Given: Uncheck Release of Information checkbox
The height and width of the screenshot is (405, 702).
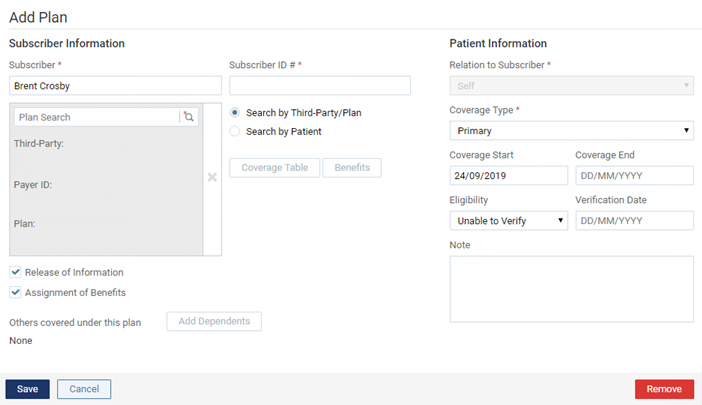Looking at the screenshot, I should 15,272.
